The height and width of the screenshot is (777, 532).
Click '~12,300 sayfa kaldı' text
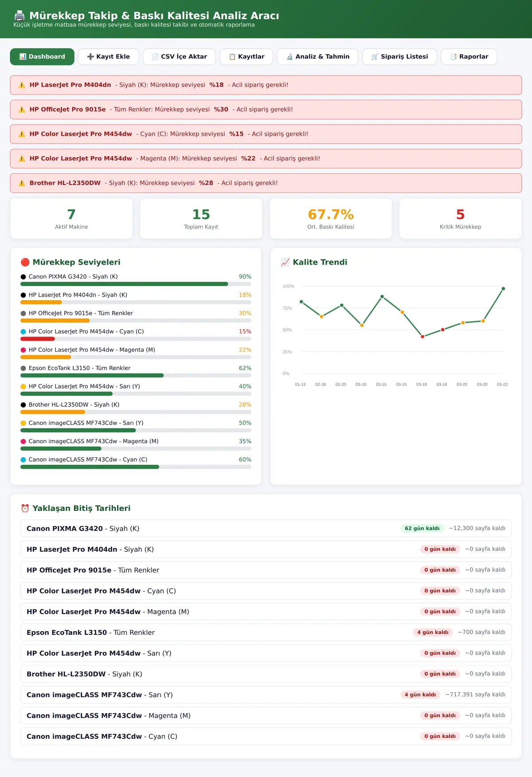coord(477,528)
